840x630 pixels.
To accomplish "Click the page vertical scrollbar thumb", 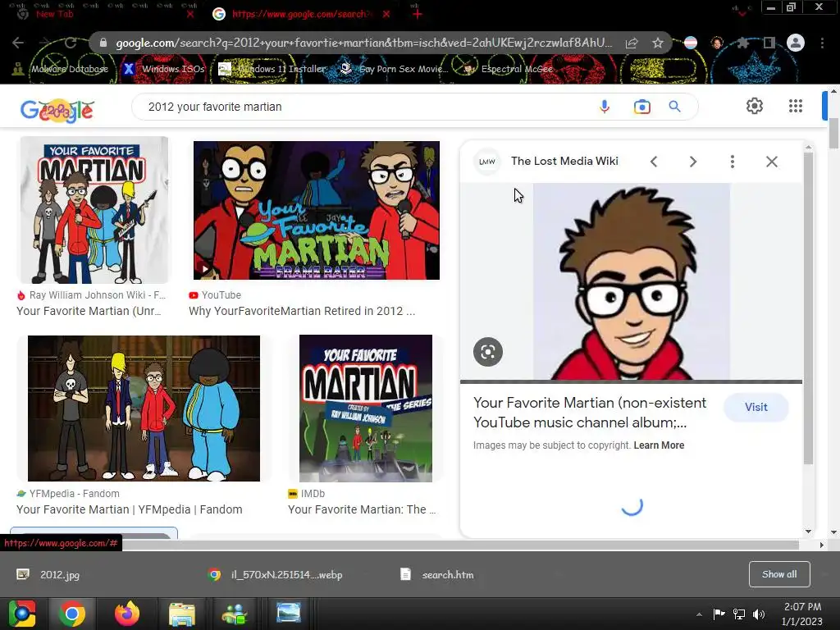I will point(833,134).
